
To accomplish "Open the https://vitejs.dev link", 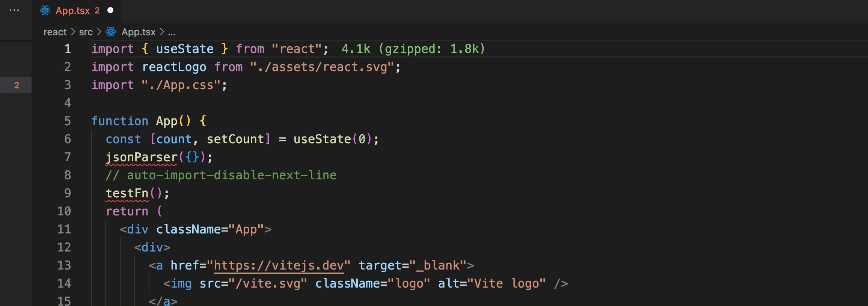I will click(279, 266).
